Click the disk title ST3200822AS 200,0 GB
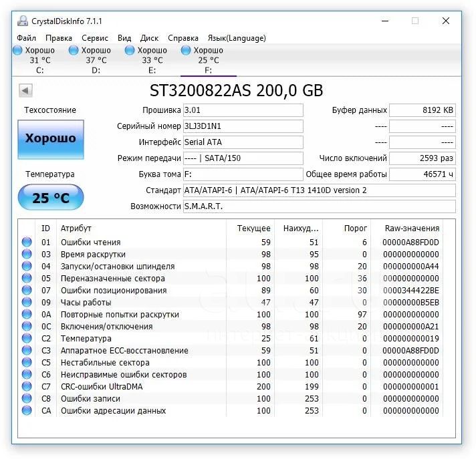 point(237,90)
